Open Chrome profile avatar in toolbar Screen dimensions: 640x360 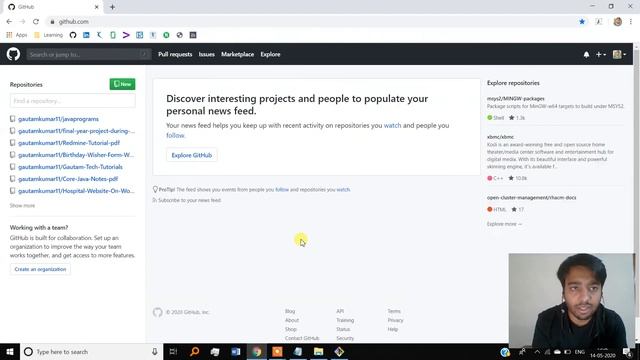pyautogui.click(x=618, y=22)
